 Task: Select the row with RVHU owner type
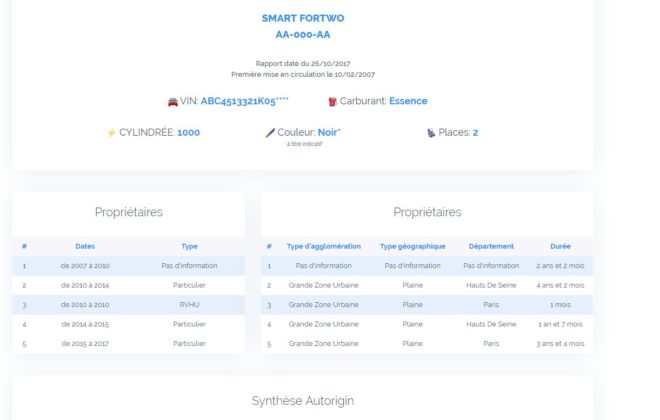128,305
